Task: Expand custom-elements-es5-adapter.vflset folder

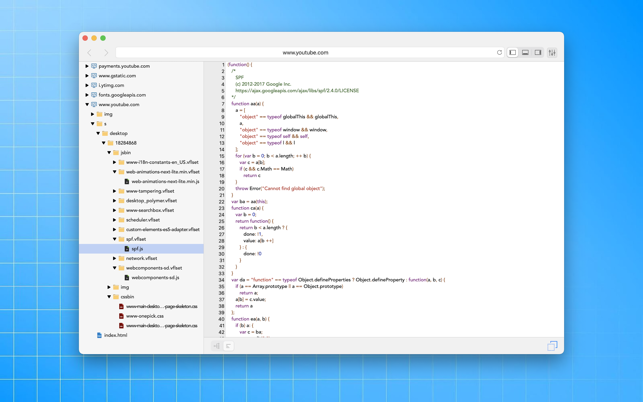Action: point(114,229)
